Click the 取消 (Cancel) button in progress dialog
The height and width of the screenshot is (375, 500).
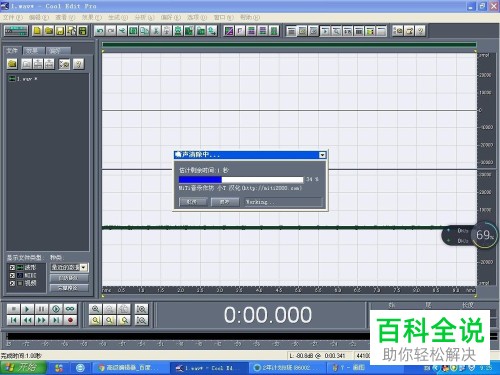click(x=193, y=202)
